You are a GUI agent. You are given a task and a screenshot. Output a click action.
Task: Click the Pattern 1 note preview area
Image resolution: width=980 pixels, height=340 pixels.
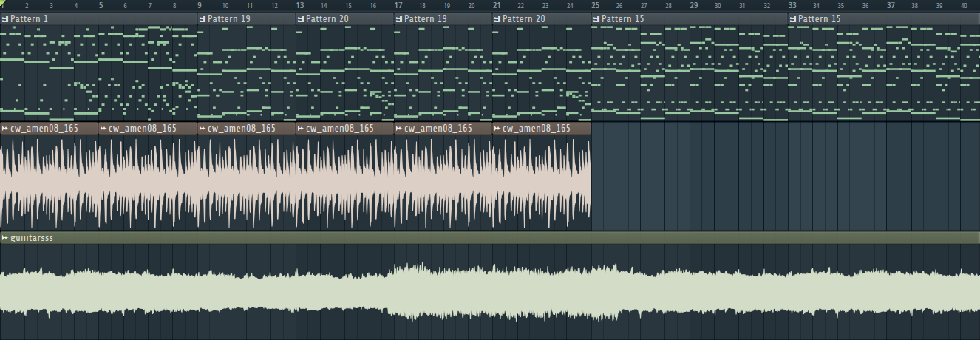click(98, 72)
